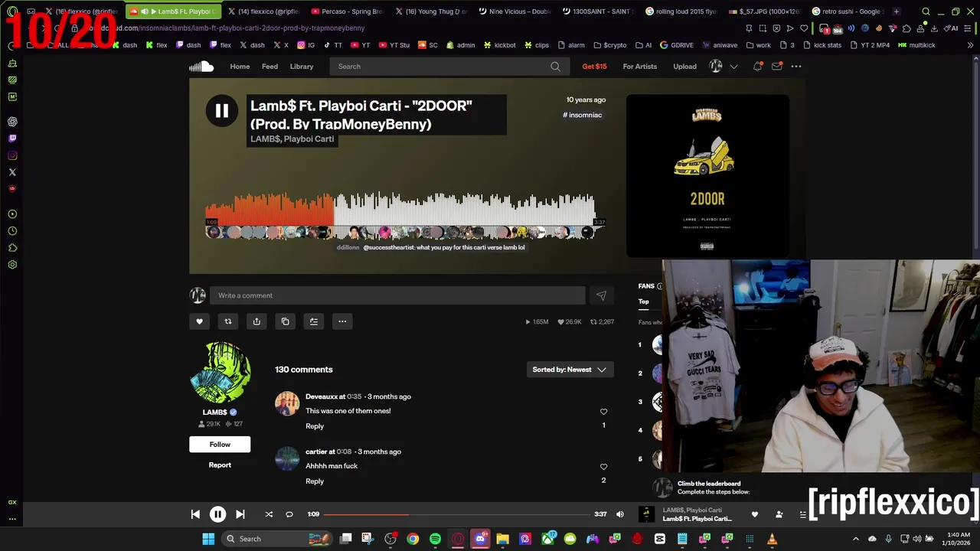Pause the track with the large hero button
980x551 pixels.
221,111
